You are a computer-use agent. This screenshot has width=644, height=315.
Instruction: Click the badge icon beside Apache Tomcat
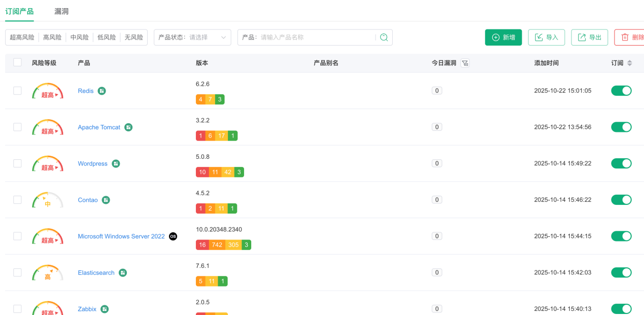pos(128,127)
